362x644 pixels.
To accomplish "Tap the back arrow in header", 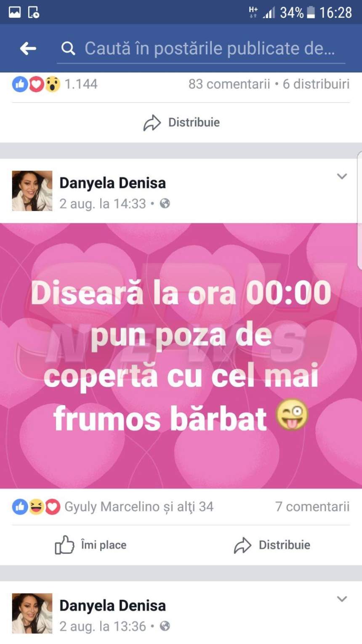I will coord(28,48).
